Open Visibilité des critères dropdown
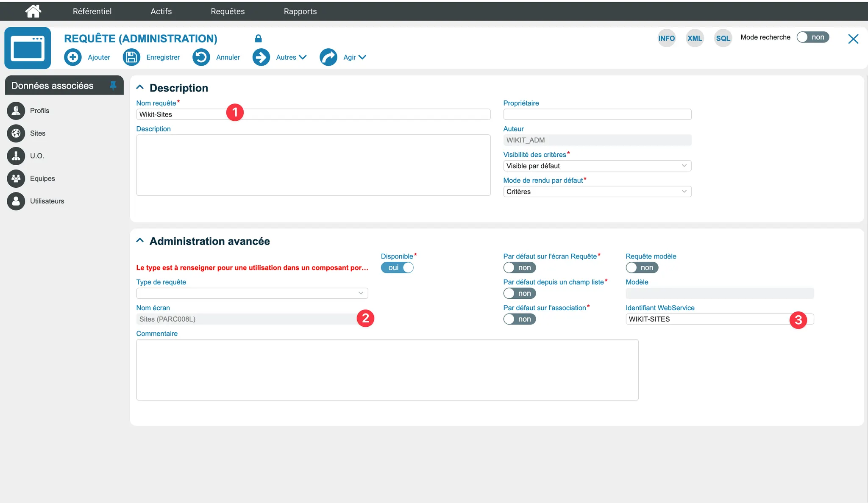Screen dimensions: 868x503 (597, 166)
